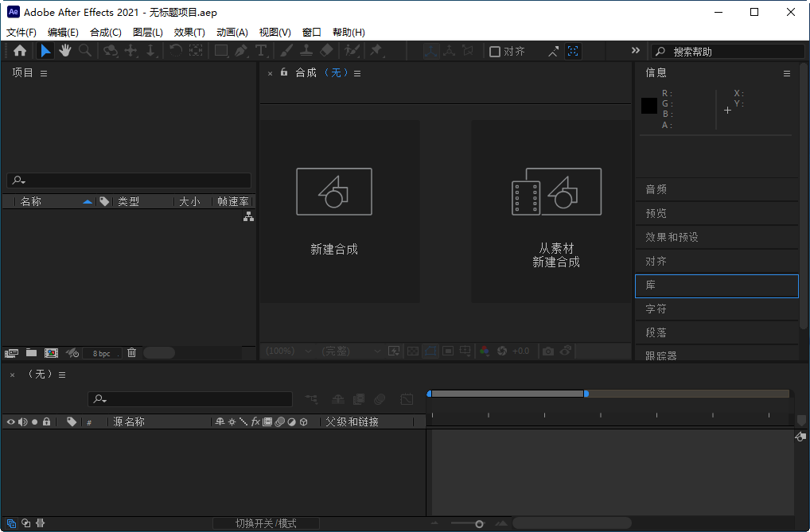This screenshot has width=810, height=532.
Task: Select the Hand tool in the toolbar
Action: 64,50
